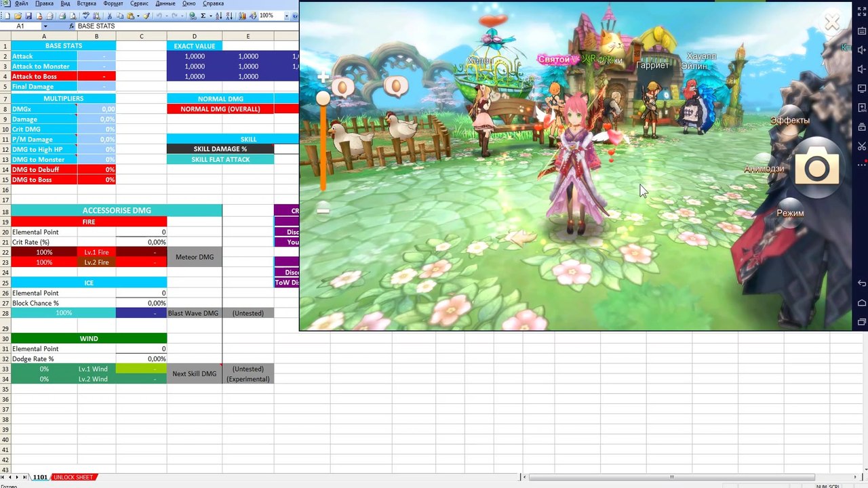The width and height of the screenshot is (868, 488).
Task: Expand the Paste options dropdown arrow
Action: pos(137,16)
